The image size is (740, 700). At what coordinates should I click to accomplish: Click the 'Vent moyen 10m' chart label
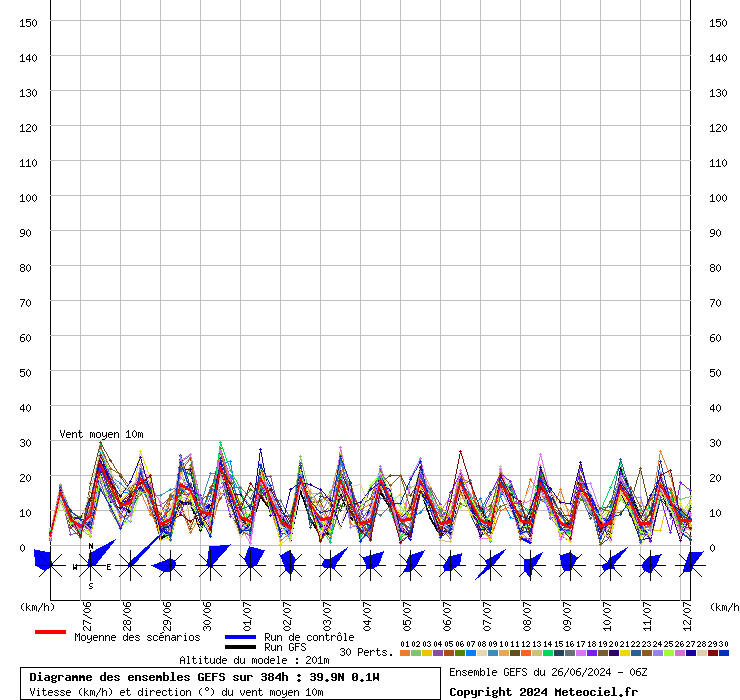(101, 434)
